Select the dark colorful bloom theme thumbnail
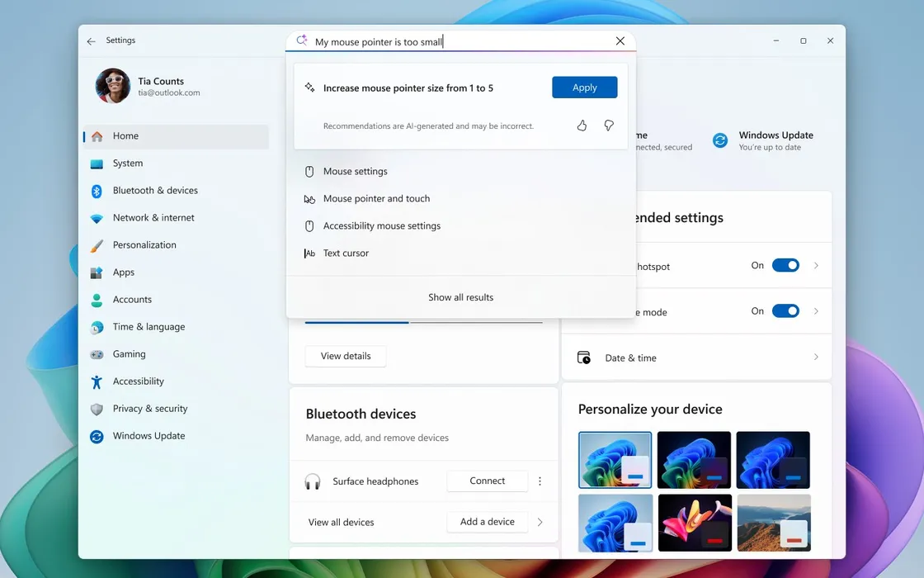 694,460
